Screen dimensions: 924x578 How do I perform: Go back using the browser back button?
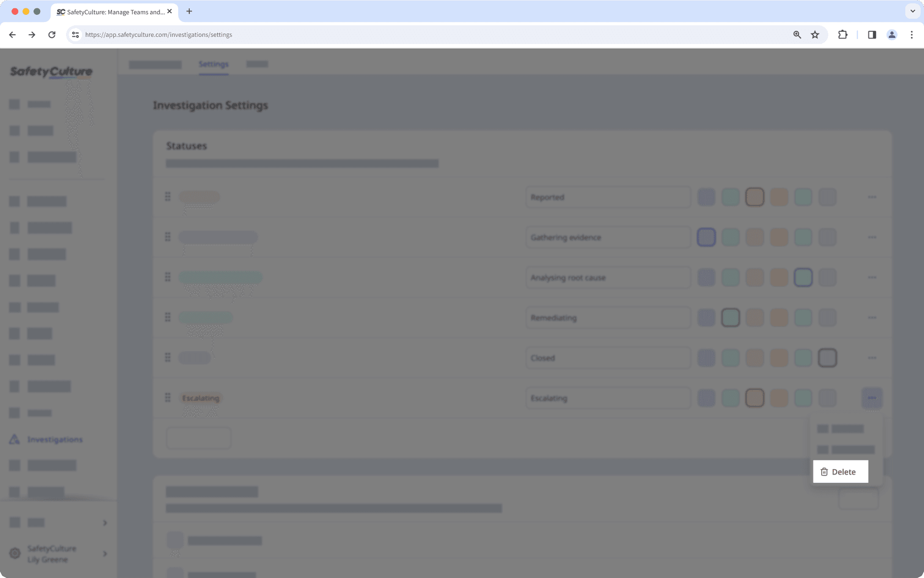[x=12, y=34]
